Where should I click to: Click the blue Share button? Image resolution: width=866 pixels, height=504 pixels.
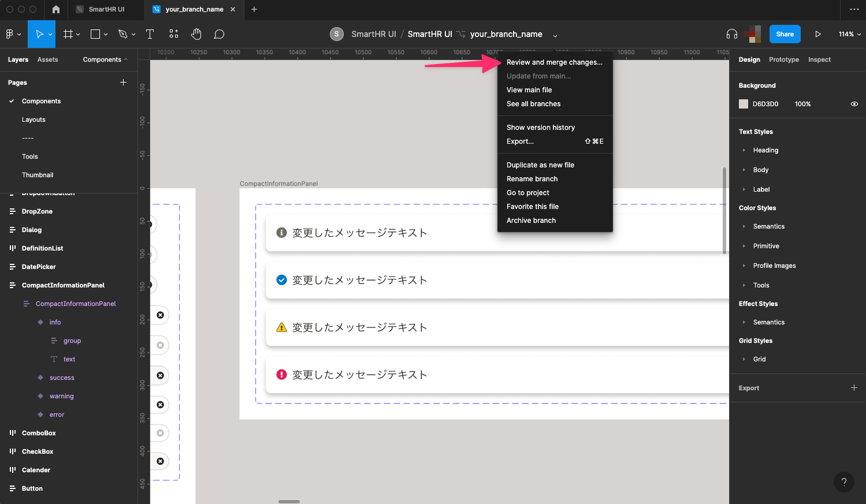(x=785, y=34)
